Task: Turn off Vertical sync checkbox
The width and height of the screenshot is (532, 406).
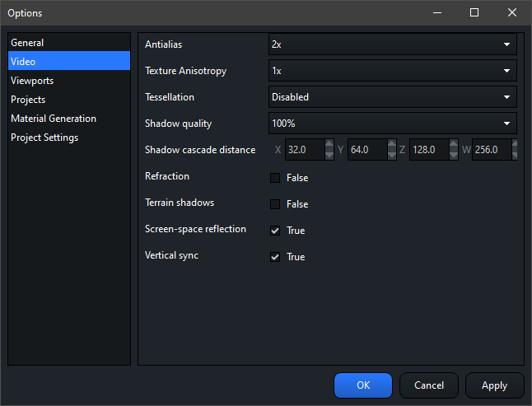Action: [x=275, y=257]
